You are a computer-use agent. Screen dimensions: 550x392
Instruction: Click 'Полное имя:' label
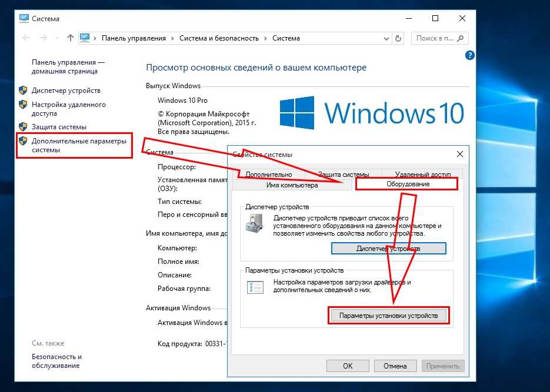click(178, 262)
